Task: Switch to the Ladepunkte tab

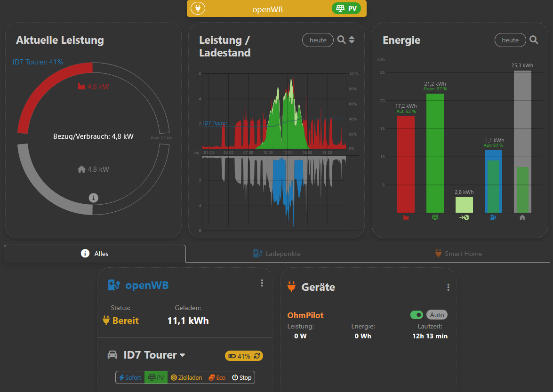Action: click(277, 254)
